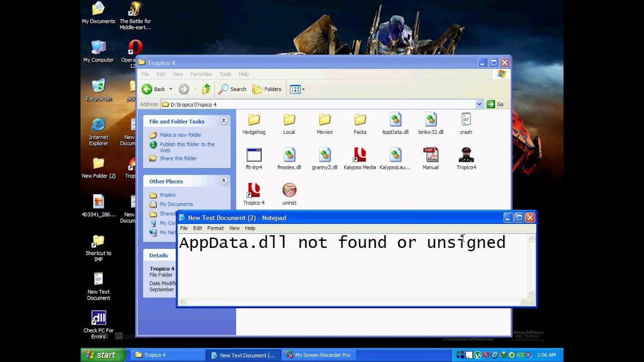
Task: Select the KalypsoLau... dll file
Action: [395, 159]
